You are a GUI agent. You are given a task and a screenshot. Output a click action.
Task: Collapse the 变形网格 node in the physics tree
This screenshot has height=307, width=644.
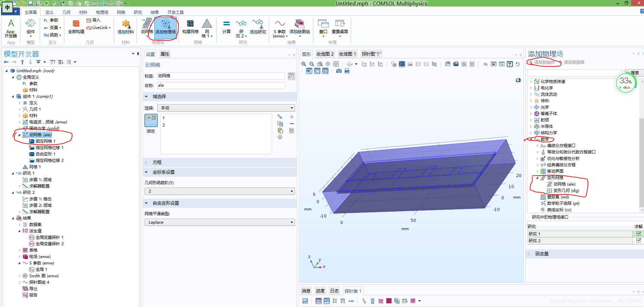(537, 178)
